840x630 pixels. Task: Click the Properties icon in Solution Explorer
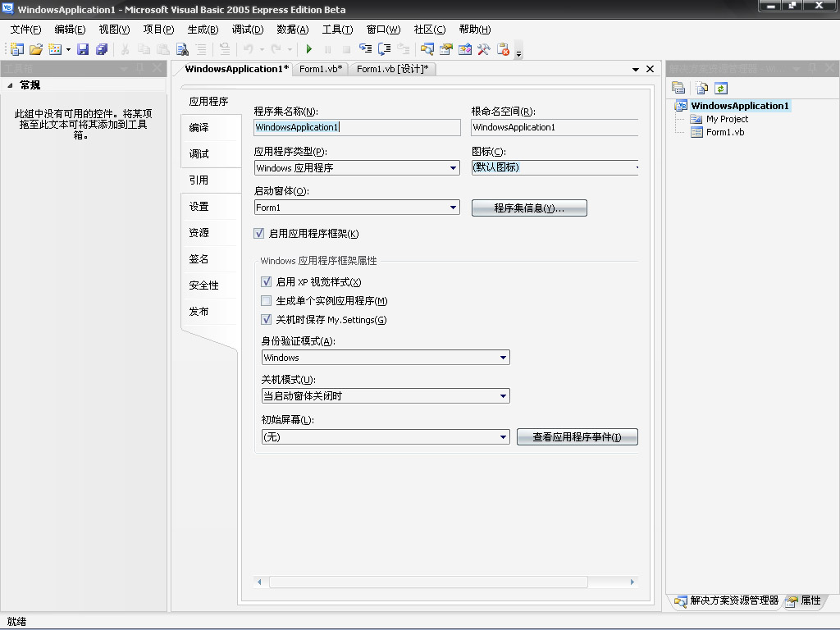[x=678, y=88]
